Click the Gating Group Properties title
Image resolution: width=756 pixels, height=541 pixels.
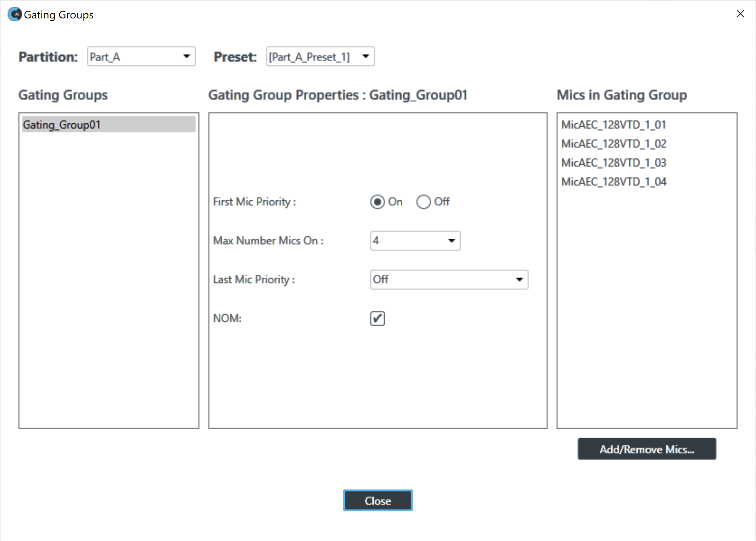(337, 95)
